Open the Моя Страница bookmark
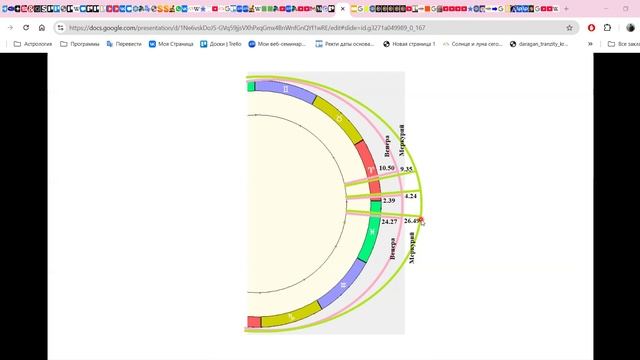Viewport: 640px width, 360px height. click(x=171, y=44)
